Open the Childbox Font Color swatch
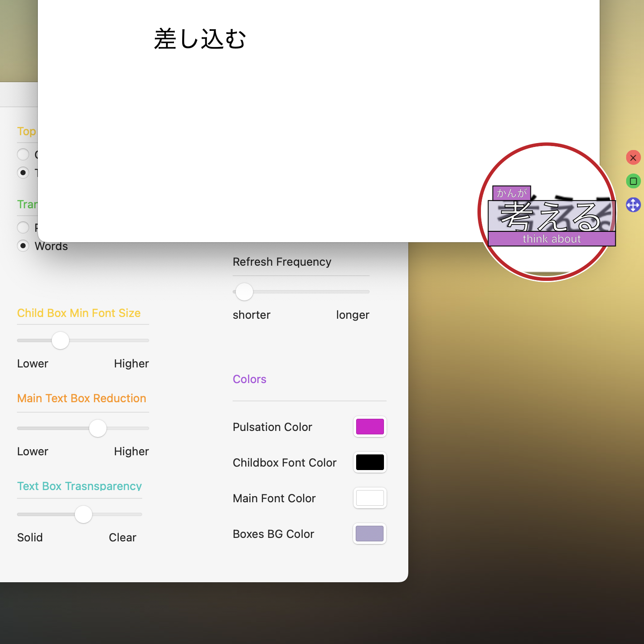644x644 pixels. (370, 462)
